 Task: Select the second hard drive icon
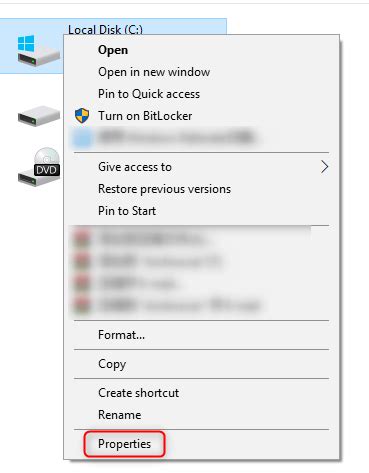pos(39,116)
